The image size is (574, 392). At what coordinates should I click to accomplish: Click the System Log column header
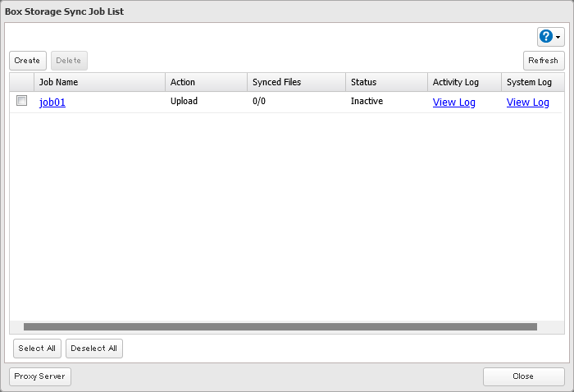click(x=529, y=82)
